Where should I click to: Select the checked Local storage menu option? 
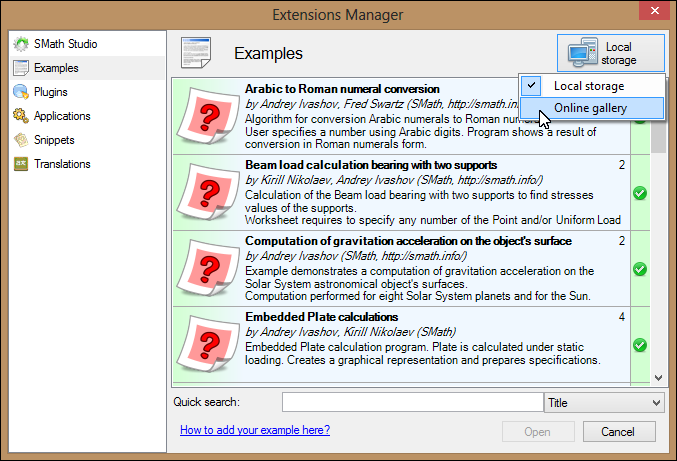pyautogui.click(x=590, y=87)
